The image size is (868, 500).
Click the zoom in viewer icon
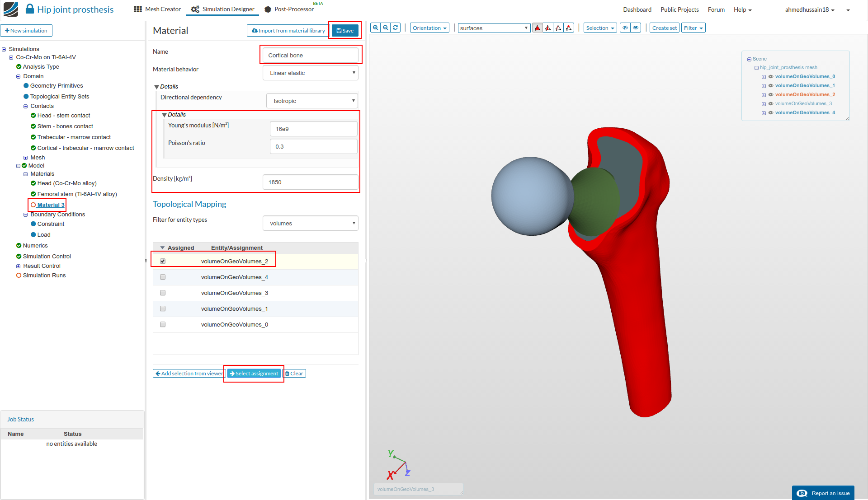375,28
